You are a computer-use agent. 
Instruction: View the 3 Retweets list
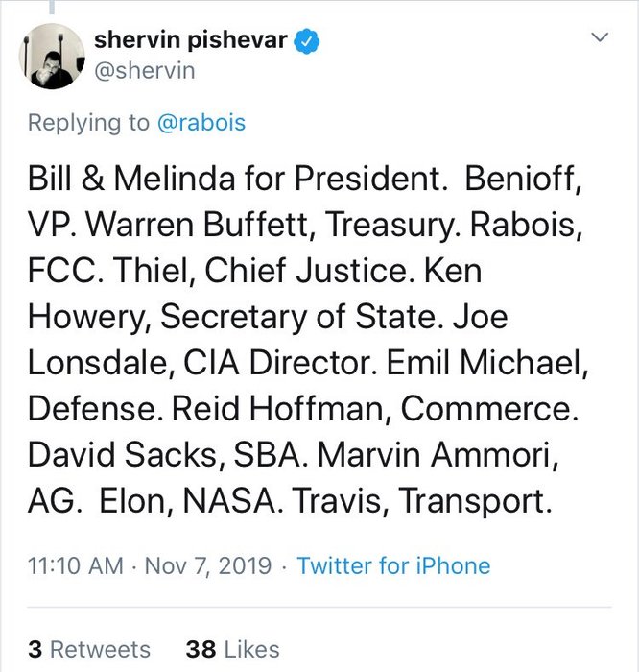click(89, 649)
